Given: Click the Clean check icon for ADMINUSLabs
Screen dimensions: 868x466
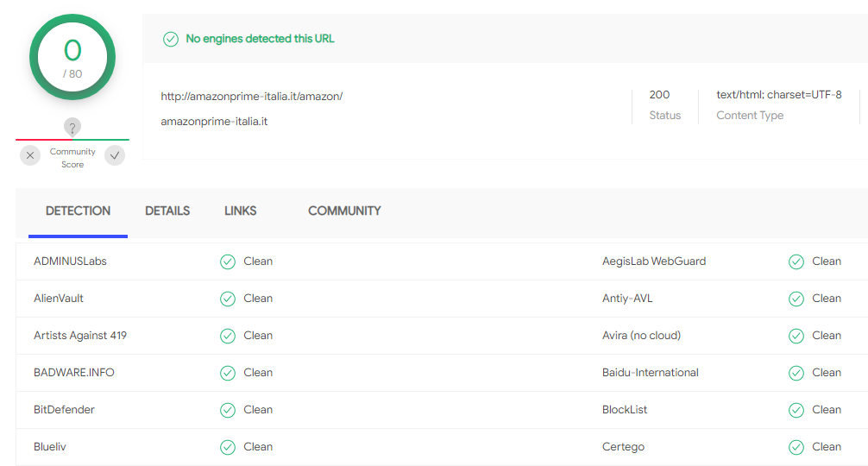Looking at the screenshot, I should 228,261.
